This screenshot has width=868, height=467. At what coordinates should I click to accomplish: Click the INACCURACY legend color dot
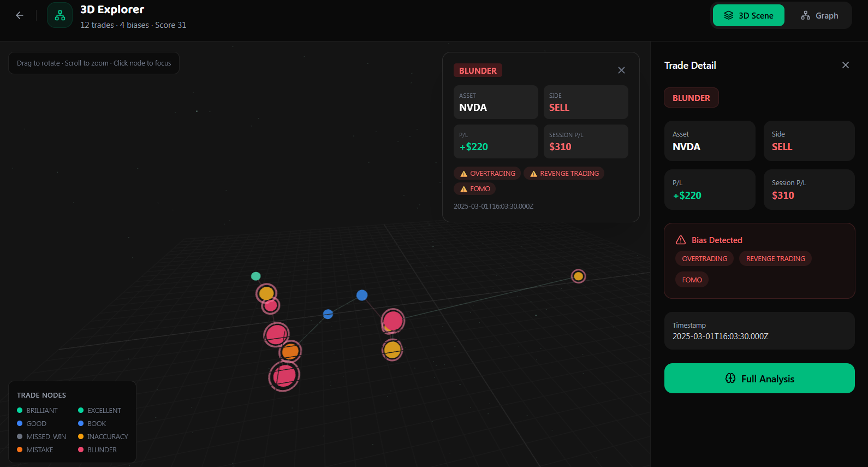click(x=81, y=436)
